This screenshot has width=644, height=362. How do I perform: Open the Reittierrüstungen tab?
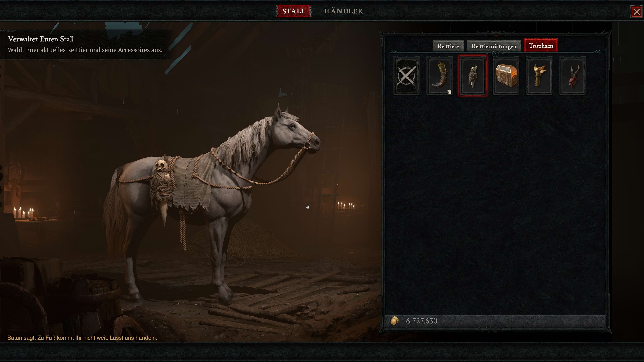pyautogui.click(x=494, y=46)
